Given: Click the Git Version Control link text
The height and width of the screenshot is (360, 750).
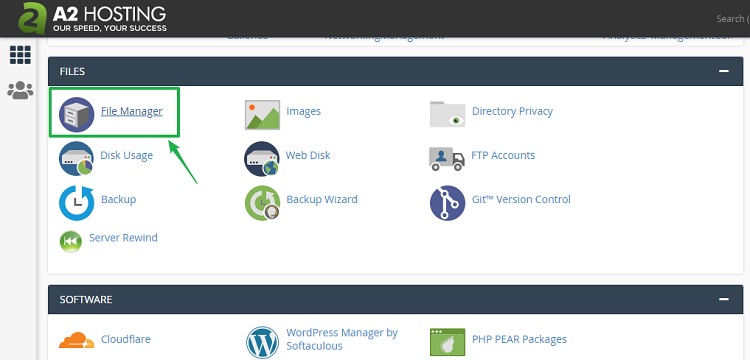Looking at the screenshot, I should 521,199.
